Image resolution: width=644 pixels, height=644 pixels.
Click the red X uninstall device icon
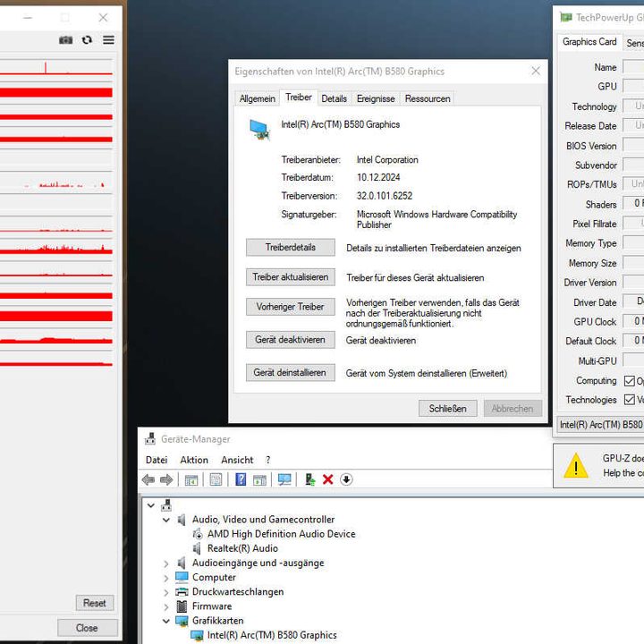pos(327,479)
